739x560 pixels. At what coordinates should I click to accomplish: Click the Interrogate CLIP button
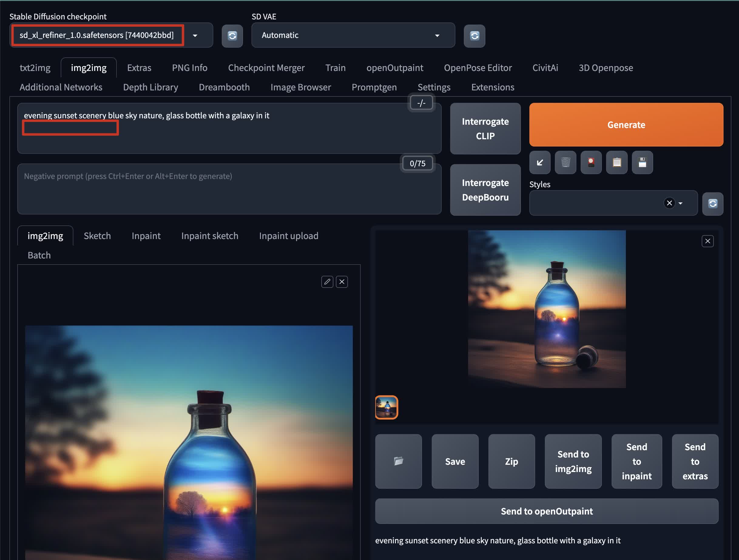(x=485, y=129)
